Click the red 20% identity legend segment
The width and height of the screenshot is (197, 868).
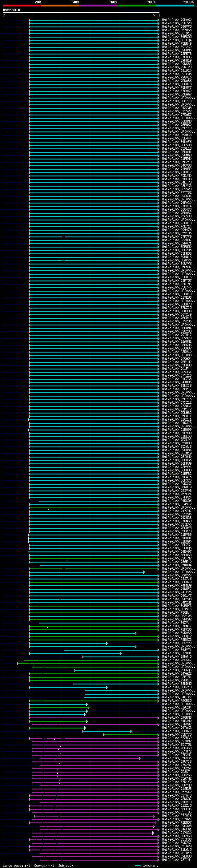(22, 6)
